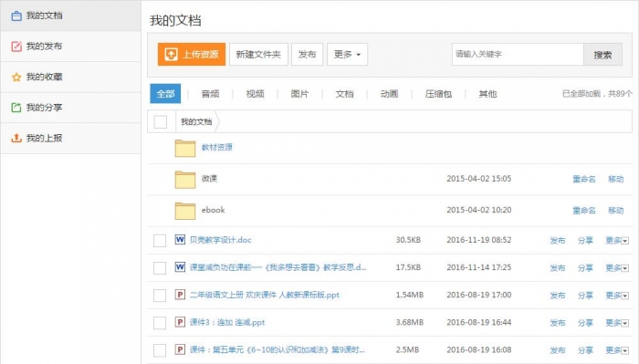Open the 微课 folder icon

[x=185, y=180]
